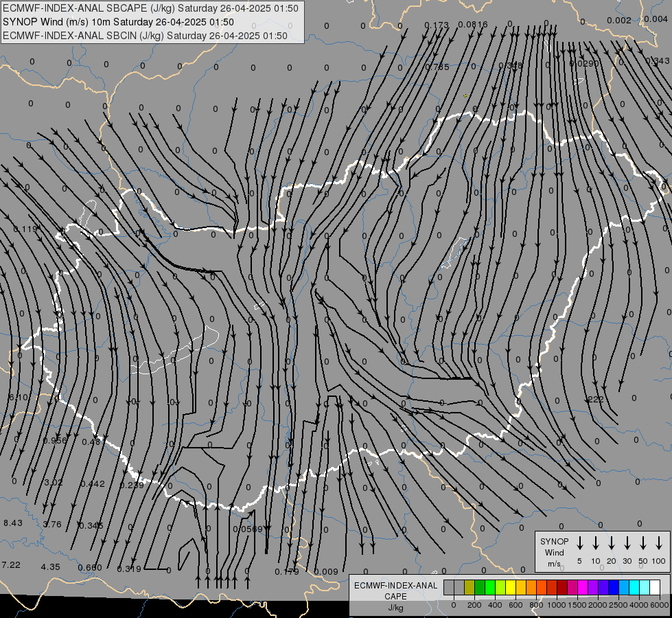
Task: Select the olive CAPE legend swatch
Action: (470, 588)
